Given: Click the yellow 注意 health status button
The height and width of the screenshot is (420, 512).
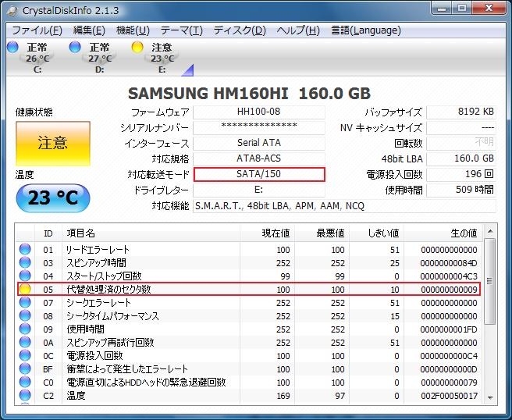Looking at the screenshot, I should point(53,144).
